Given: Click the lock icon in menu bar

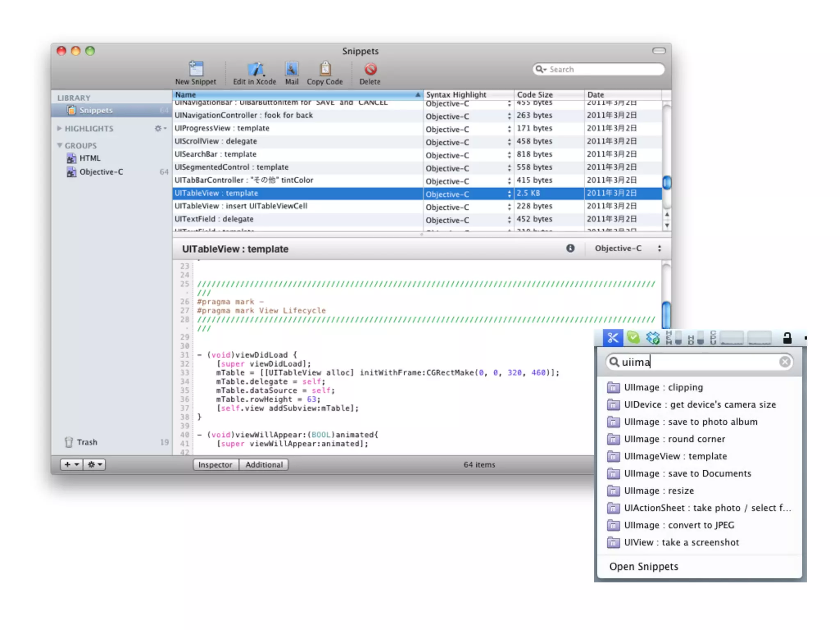Looking at the screenshot, I should pyautogui.click(x=787, y=338).
